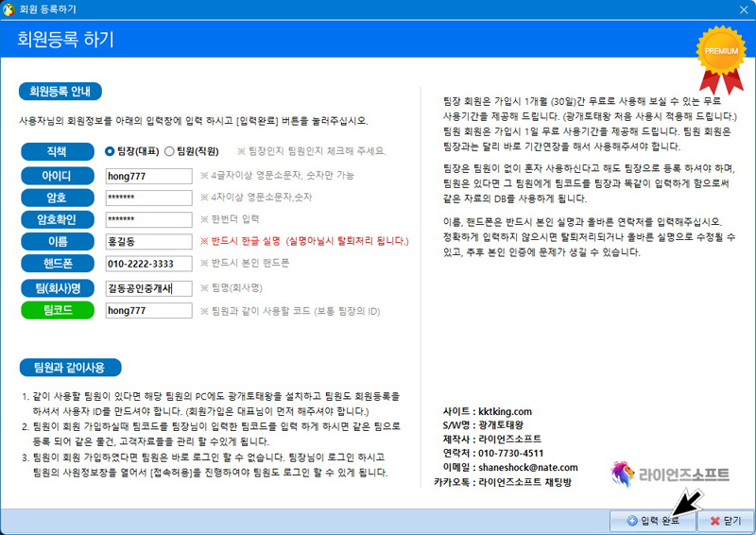This screenshot has height=535, width=756.
Task: Click the red X icon on 닫기
Action: point(715,521)
